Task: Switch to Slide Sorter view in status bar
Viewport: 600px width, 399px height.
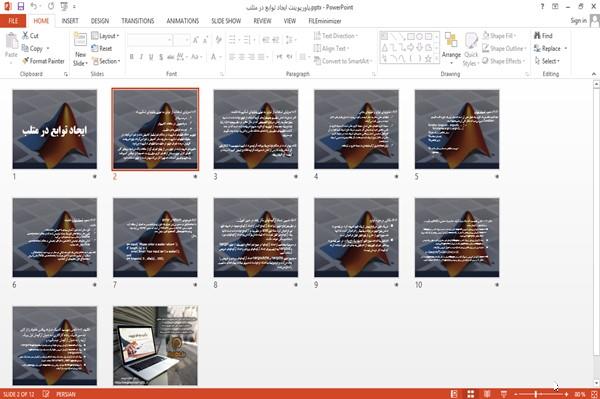Action: [470, 394]
